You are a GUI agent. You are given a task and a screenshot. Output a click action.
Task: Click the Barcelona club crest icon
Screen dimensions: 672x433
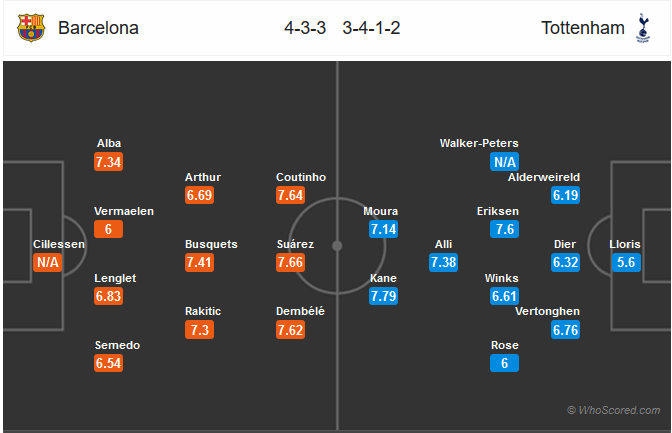[x=31, y=28]
